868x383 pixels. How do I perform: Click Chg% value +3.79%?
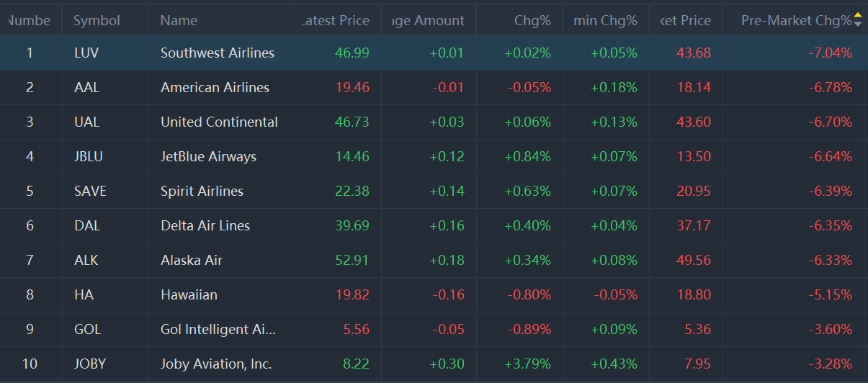point(527,364)
